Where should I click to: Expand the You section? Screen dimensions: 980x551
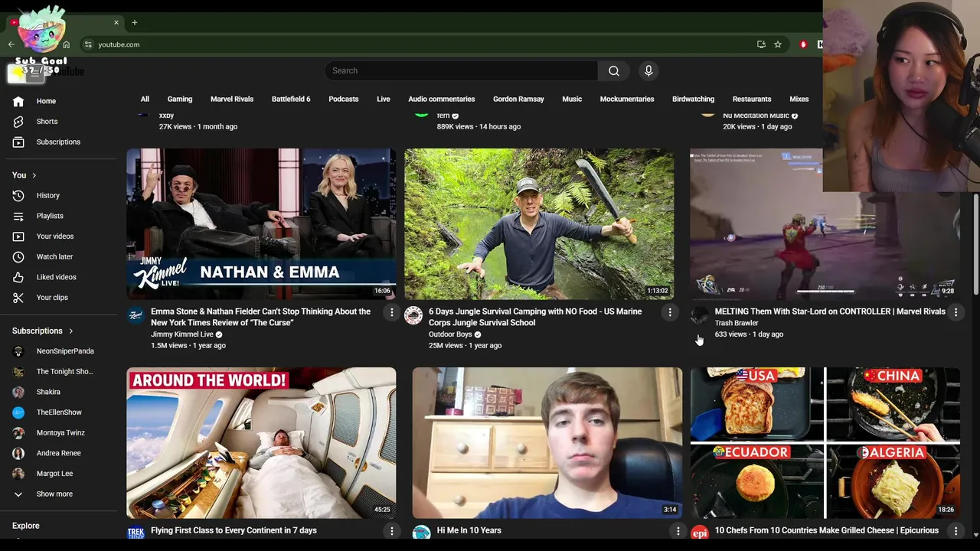pyautogui.click(x=24, y=175)
